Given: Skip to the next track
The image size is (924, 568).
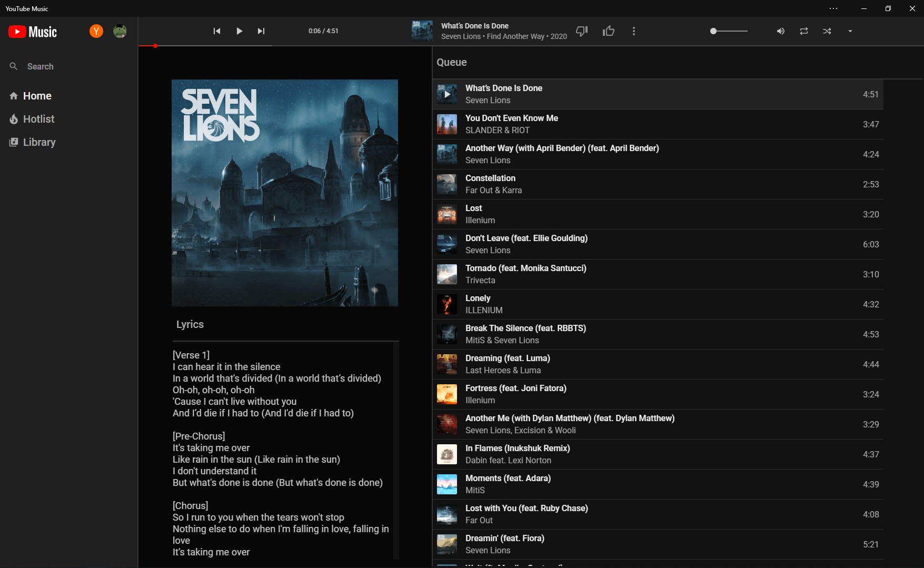Looking at the screenshot, I should pyautogui.click(x=261, y=31).
